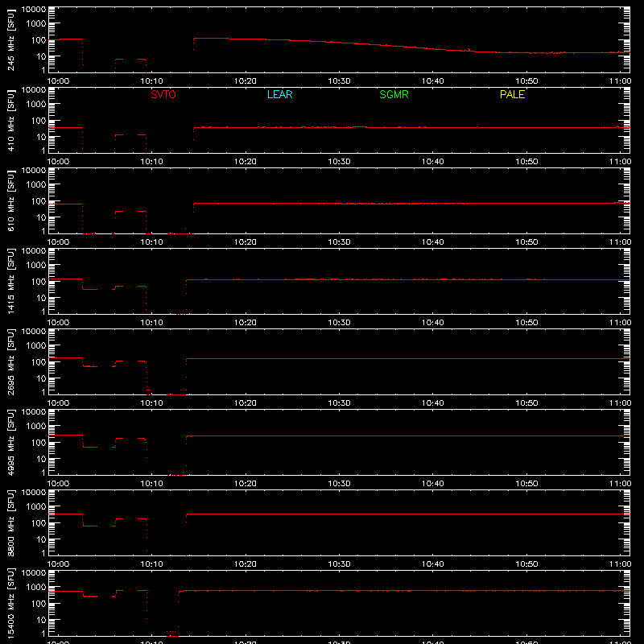Image resolution: width=644 pixels, height=644 pixels.
Task: Click the 10000 y-axis value on the 245 MHz plot
Action: tap(34, 10)
